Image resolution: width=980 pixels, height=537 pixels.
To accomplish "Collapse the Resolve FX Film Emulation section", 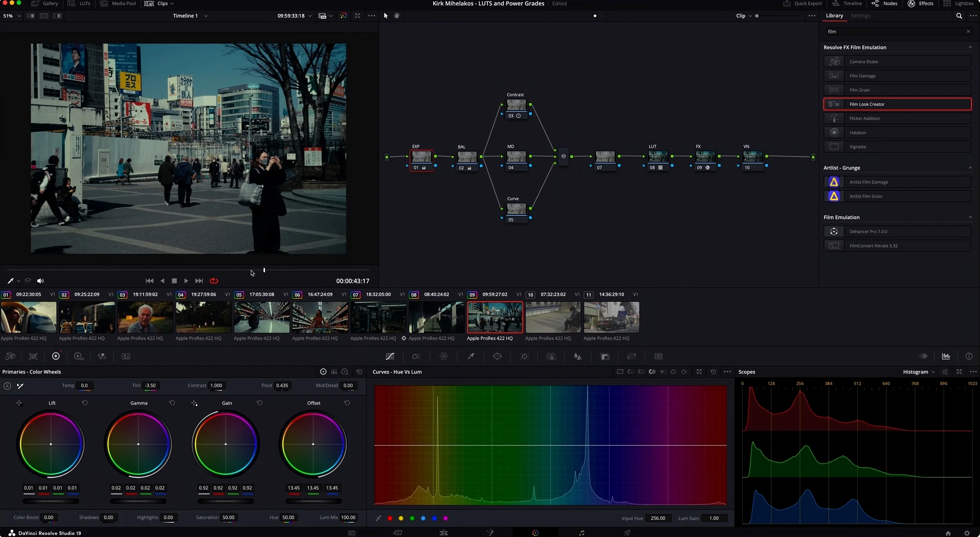I will (x=970, y=48).
